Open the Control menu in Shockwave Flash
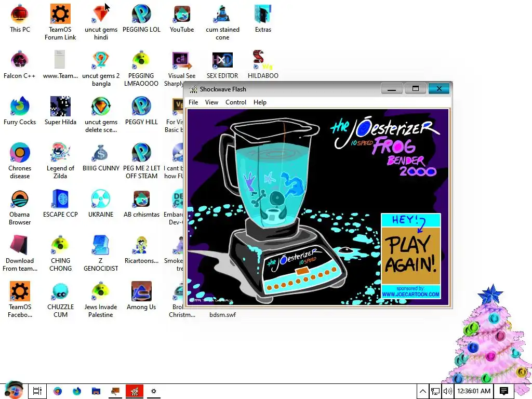 tap(236, 102)
